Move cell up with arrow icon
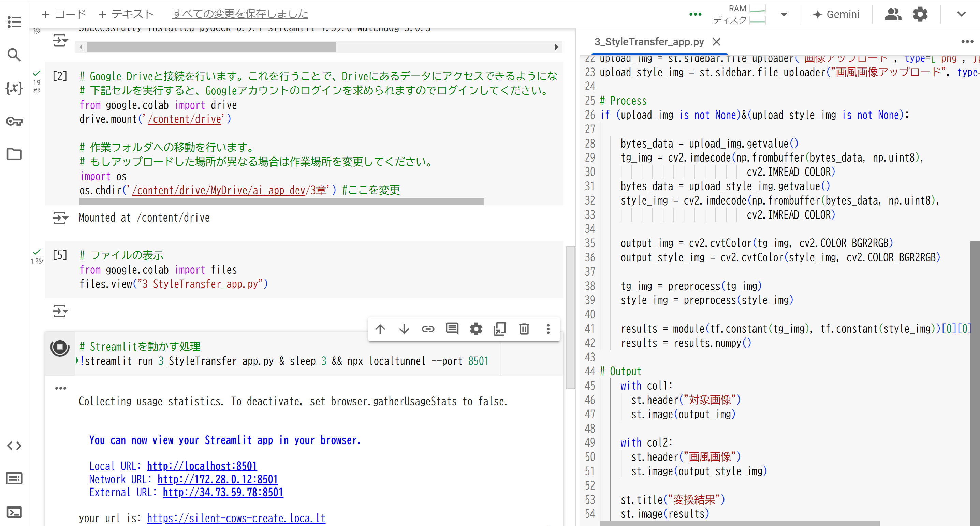The image size is (980, 526). tap(380, 329)
